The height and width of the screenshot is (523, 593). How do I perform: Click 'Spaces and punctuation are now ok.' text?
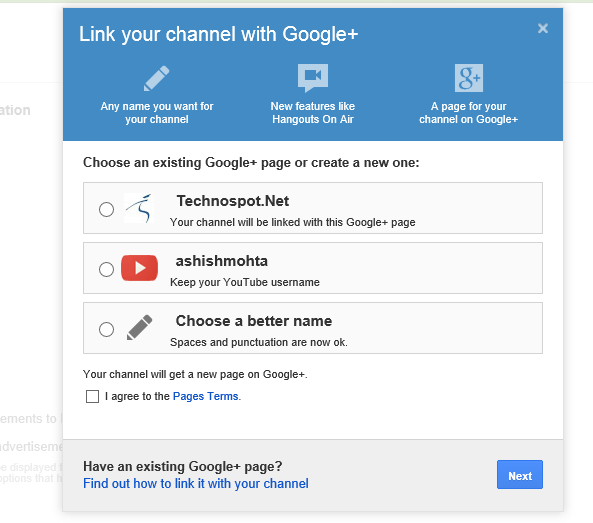[x=259, y=342]
